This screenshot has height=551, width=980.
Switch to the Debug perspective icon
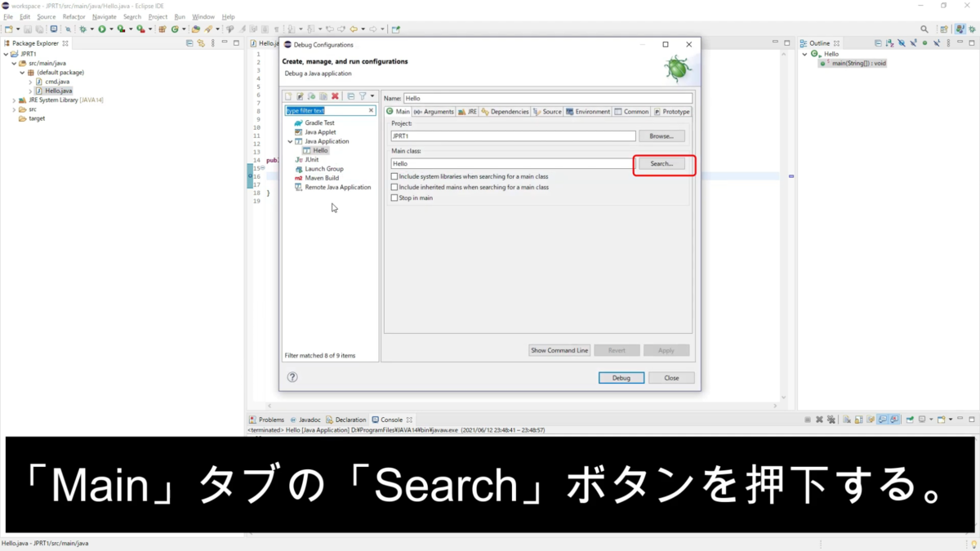(x=972, y=29)
